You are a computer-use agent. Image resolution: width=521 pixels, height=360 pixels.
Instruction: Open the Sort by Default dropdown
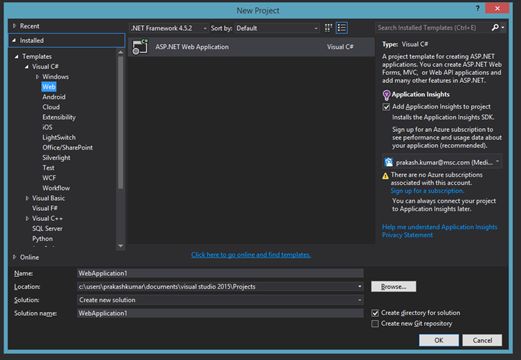click(x=277, y=28)
